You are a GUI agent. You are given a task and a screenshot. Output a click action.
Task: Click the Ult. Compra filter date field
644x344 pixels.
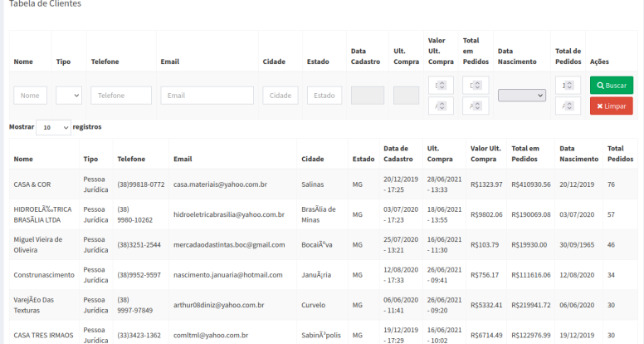[x=406, y=96]
